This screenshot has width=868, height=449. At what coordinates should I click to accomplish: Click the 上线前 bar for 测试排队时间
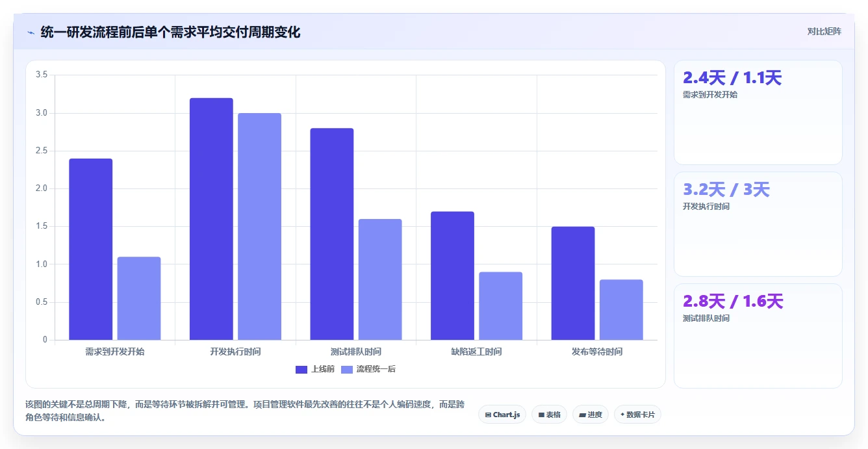332,234
